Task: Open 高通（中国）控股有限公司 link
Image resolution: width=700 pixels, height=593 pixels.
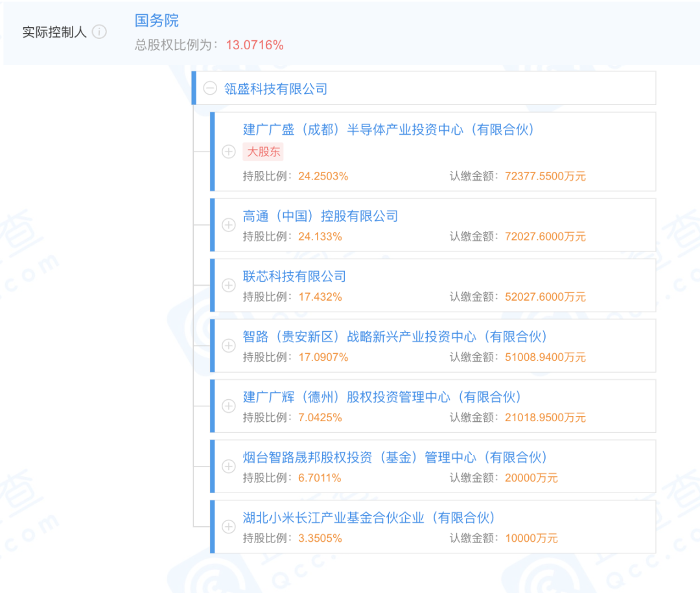Action: click(320, 216)
